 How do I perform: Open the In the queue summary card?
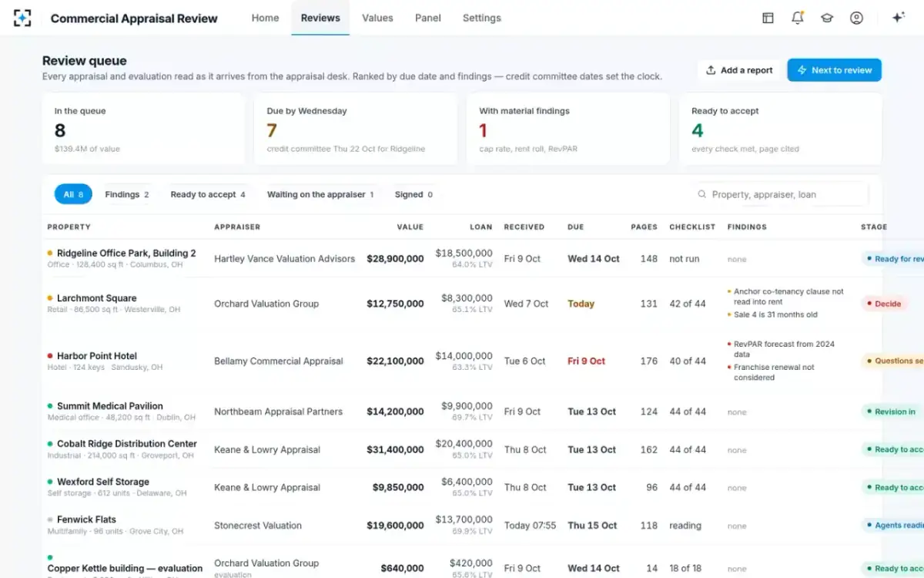143,129
